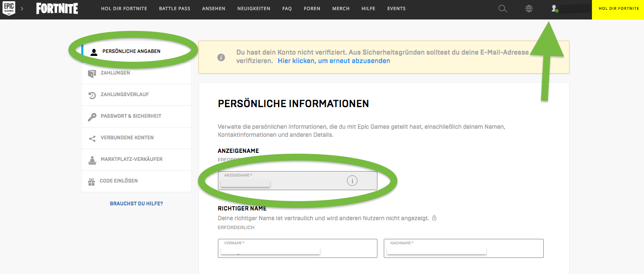This screenshot has height=274, width=644.
Task: Open the MERCH menu item
Action: tap(341, 8)
